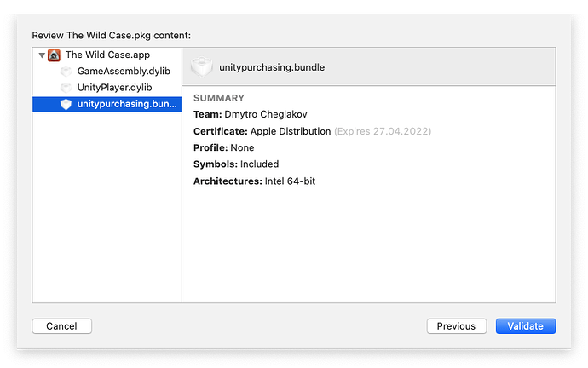Go back with the Previous button
This screenshot has height=368, width=588.
coord(456,325)
